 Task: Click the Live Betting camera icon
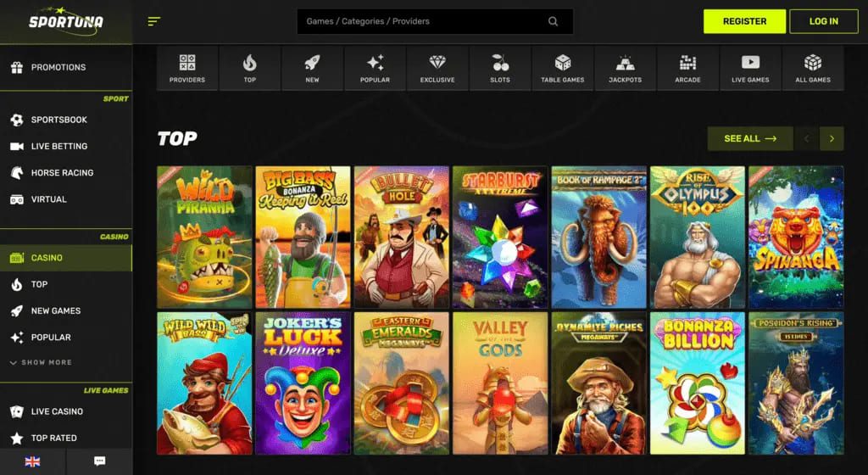[17, 146]
